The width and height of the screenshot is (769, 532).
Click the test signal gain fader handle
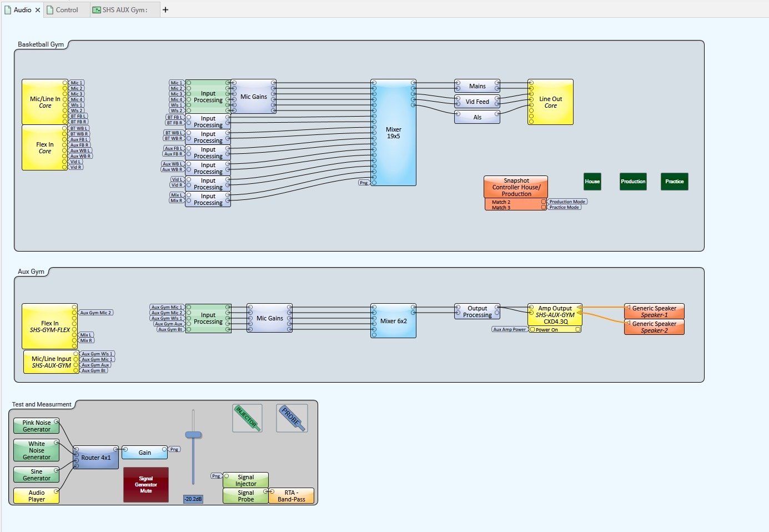(193, 435)
